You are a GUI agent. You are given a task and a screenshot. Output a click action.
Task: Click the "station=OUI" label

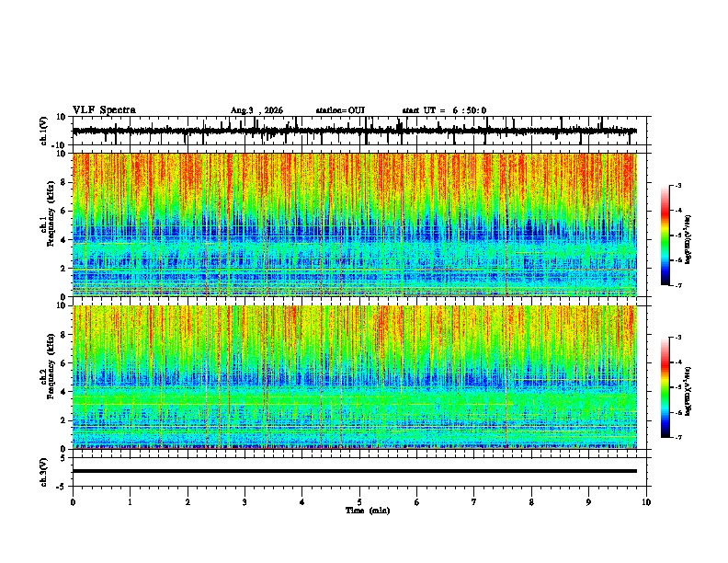(x=340, y=110)
